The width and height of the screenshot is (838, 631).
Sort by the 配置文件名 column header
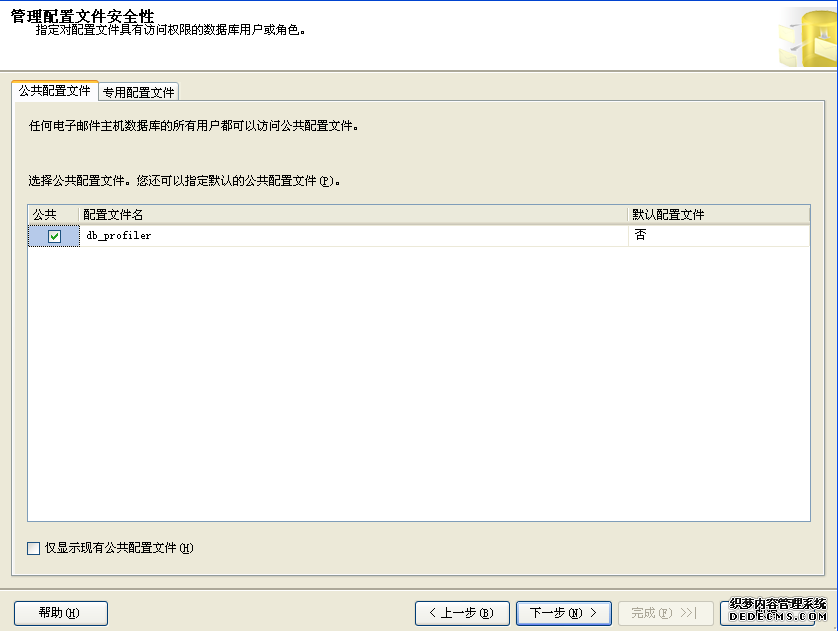[352, 215]
